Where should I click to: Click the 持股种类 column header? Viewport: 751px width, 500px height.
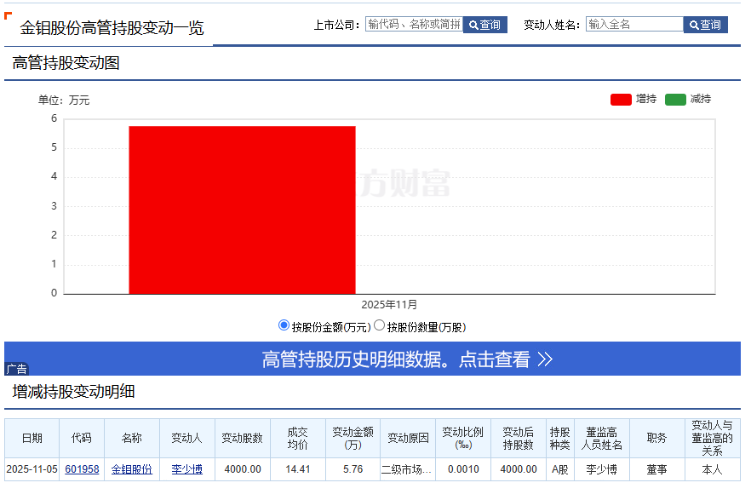[560, 438]
